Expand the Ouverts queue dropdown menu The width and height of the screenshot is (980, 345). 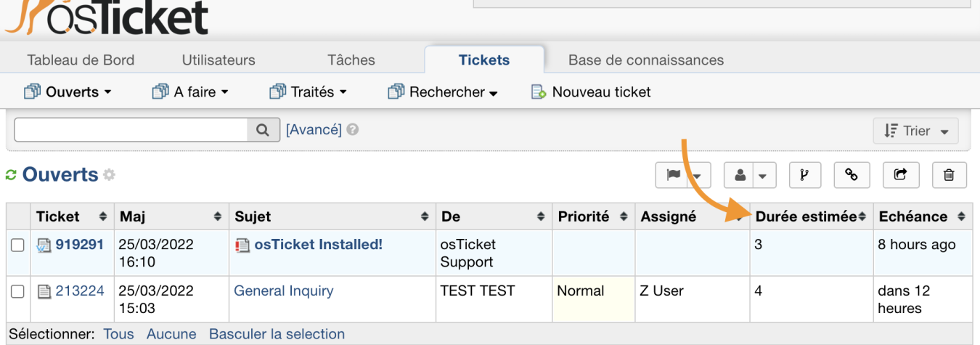click(x=68, y=92)
